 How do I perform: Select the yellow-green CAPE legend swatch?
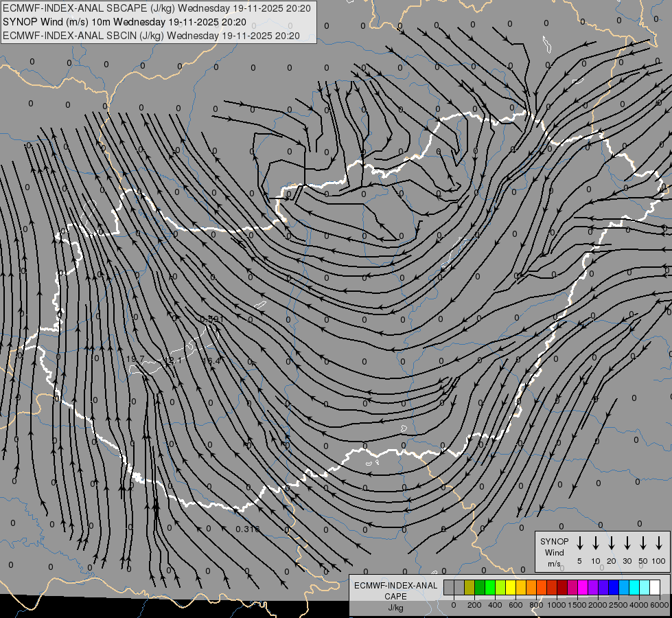(500, 587)
